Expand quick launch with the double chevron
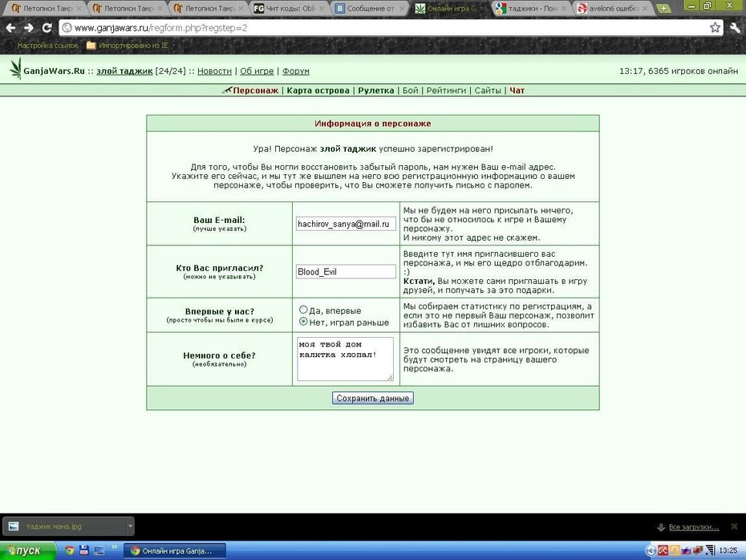 [x=114, y=547]
